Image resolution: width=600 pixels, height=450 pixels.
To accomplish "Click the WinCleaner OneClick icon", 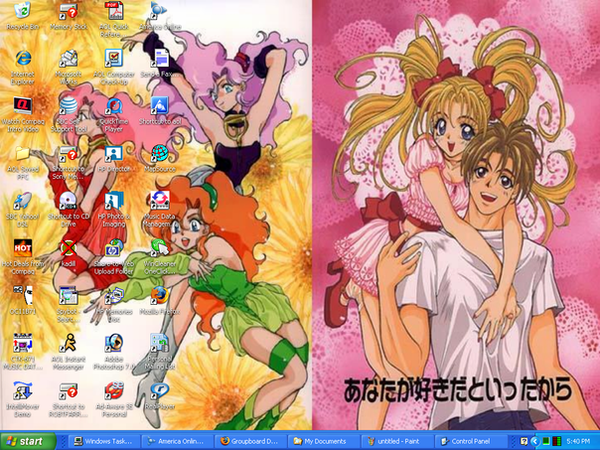I will point(160,248).
